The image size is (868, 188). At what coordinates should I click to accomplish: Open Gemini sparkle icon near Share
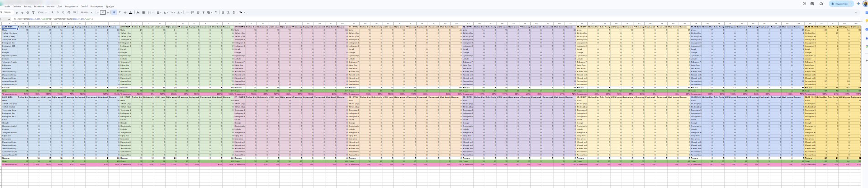click(x=858, y=4)
